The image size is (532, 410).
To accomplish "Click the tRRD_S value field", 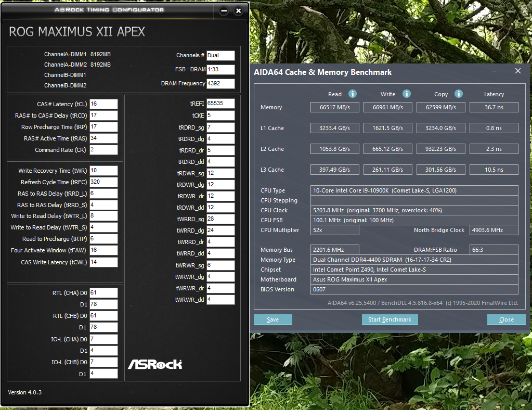I will point(104,204).
